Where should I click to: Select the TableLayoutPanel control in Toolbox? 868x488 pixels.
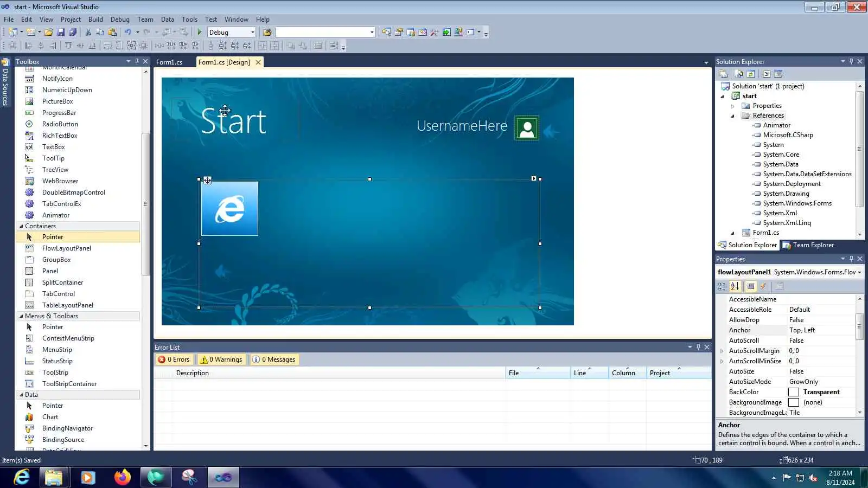(x=68, y=305)
